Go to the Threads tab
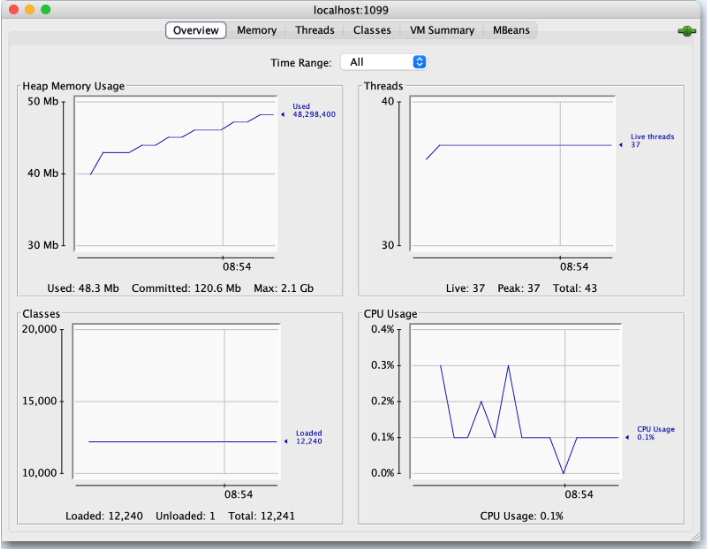This screenshot has width=710, height=552. click(315, 31)
